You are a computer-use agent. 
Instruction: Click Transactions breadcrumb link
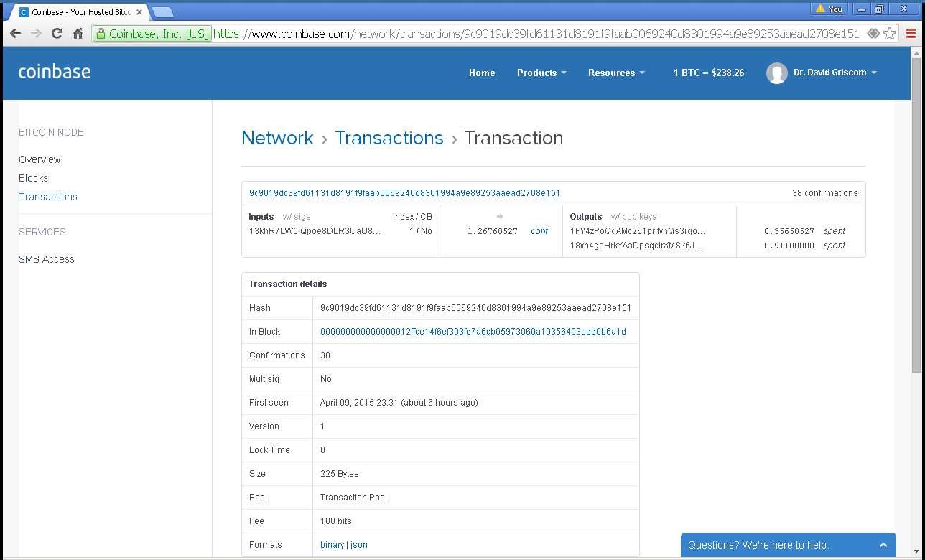[x=389, y=138]
